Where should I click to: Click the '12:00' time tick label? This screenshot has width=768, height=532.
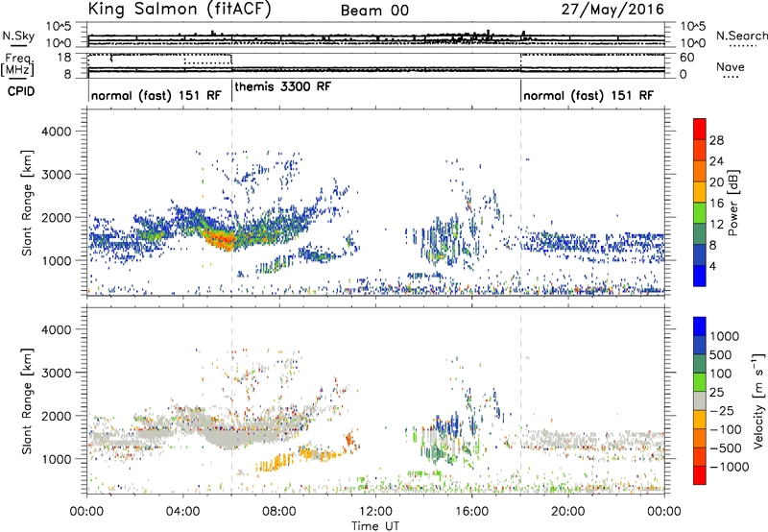pos(375,512)
